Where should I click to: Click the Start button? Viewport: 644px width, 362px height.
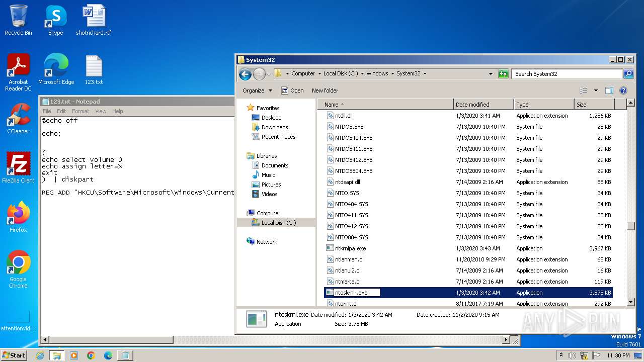pyautogui.click(x=14, y=355)
